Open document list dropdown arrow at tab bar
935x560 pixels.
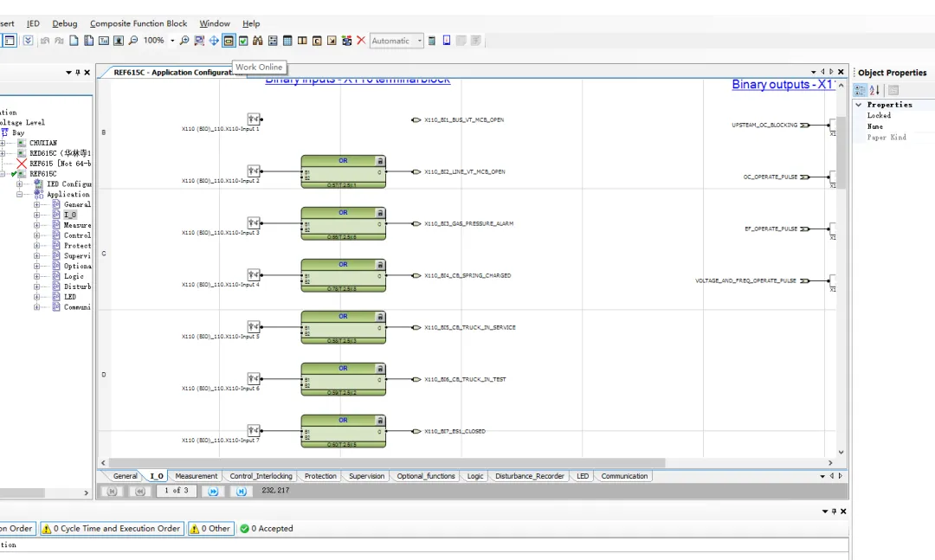coord(813,72)
